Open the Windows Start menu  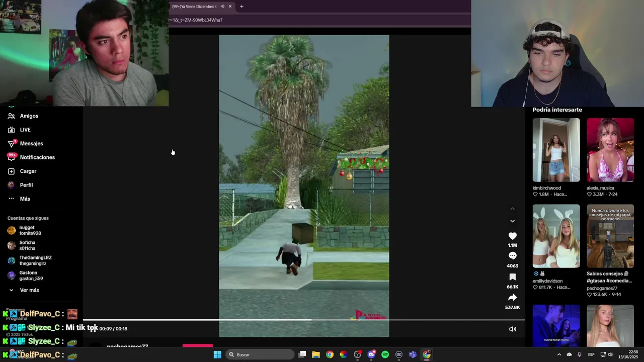pos(217,354)
